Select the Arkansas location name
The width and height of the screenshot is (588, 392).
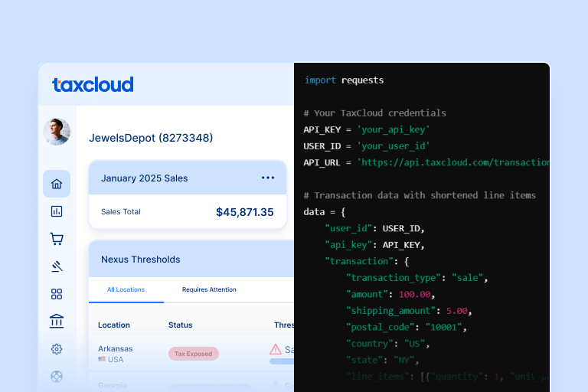(x=115, y=349)
